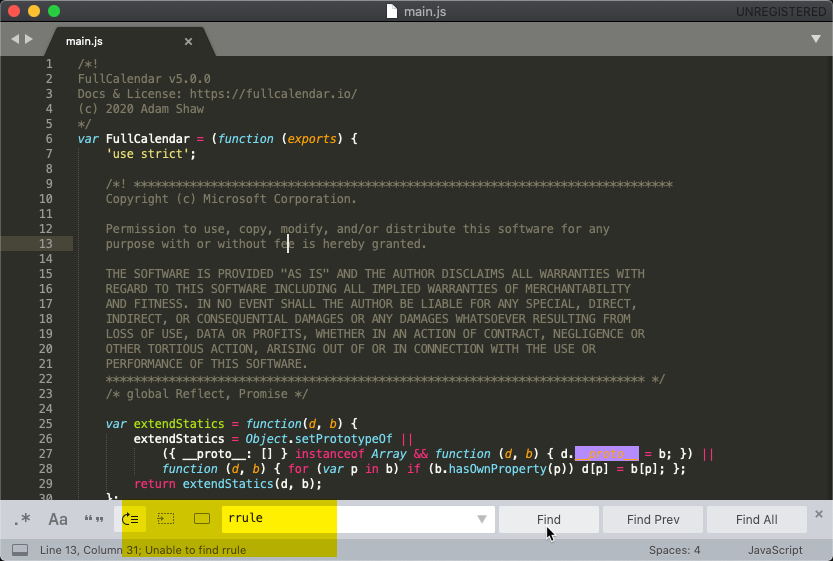Open the Spaces: 4 indentation menu
Screen dimensions: 833x561
click(674, 550)
